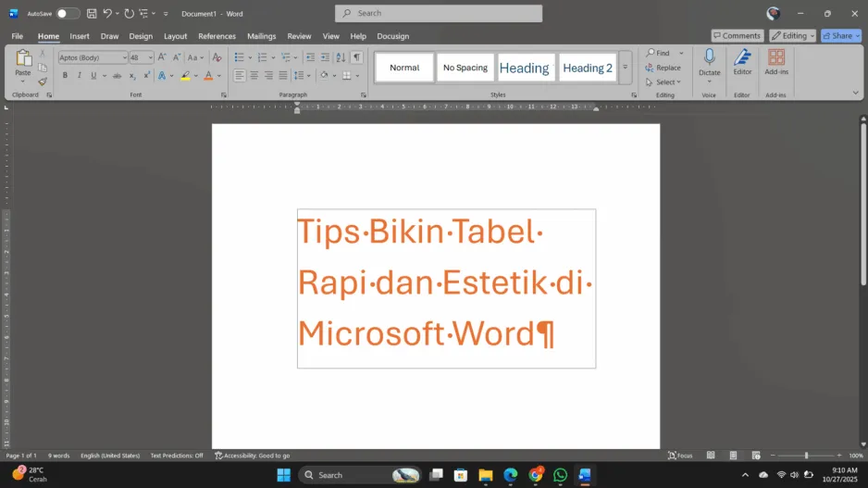The image size is (868, 488).
Task: Justify the paragraph text
Action: coord(283,75)
